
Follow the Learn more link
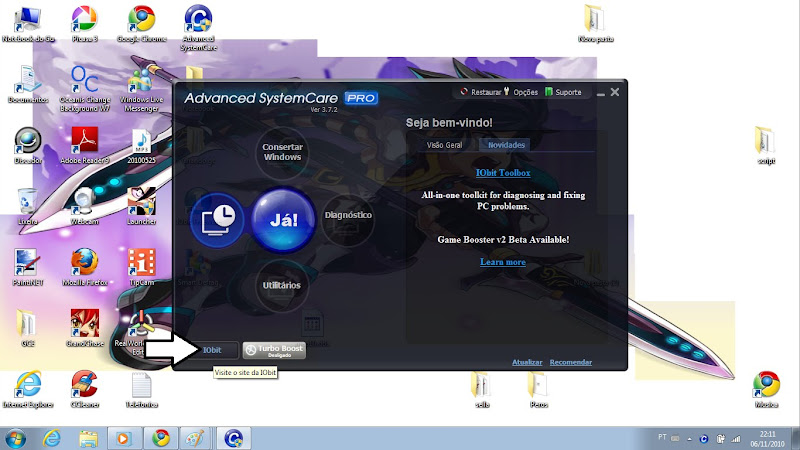coord(503,262)
